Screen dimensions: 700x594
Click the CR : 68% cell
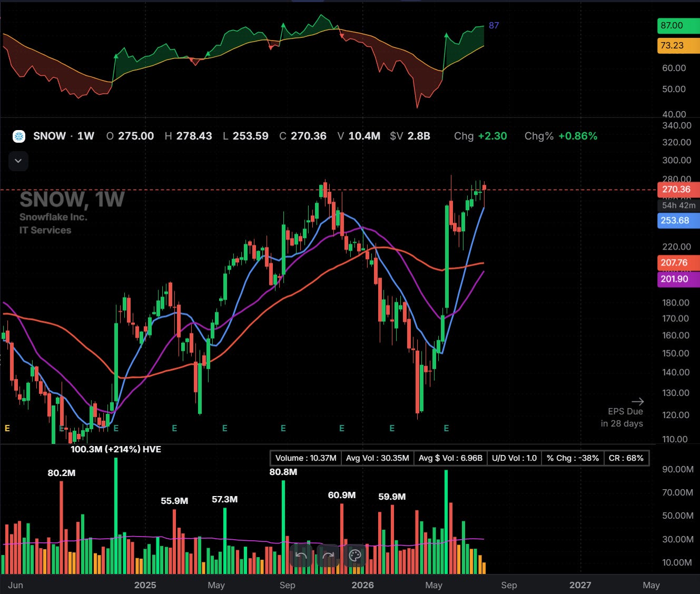point(626,458)
